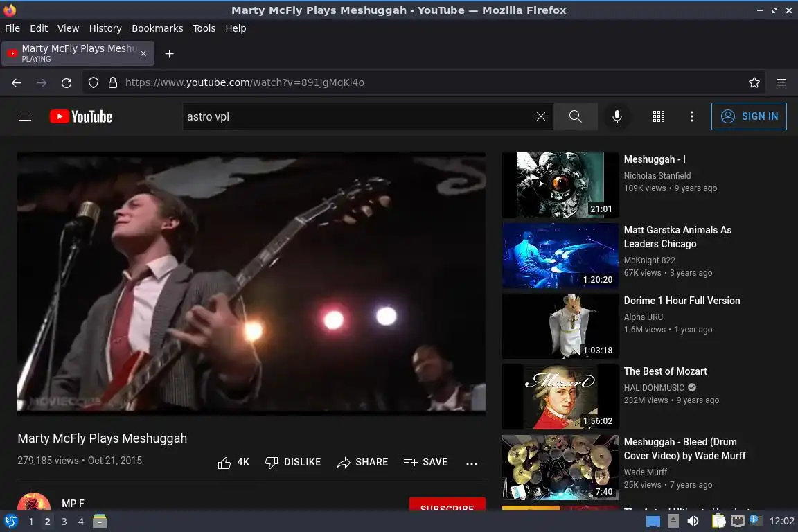Open the network monitor tray icon
The image size is (798, 532).
point(738,522)
